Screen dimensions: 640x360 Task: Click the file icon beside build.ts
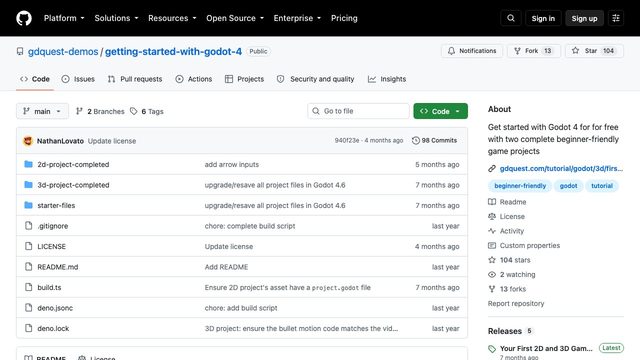click(x=28, y=287)
